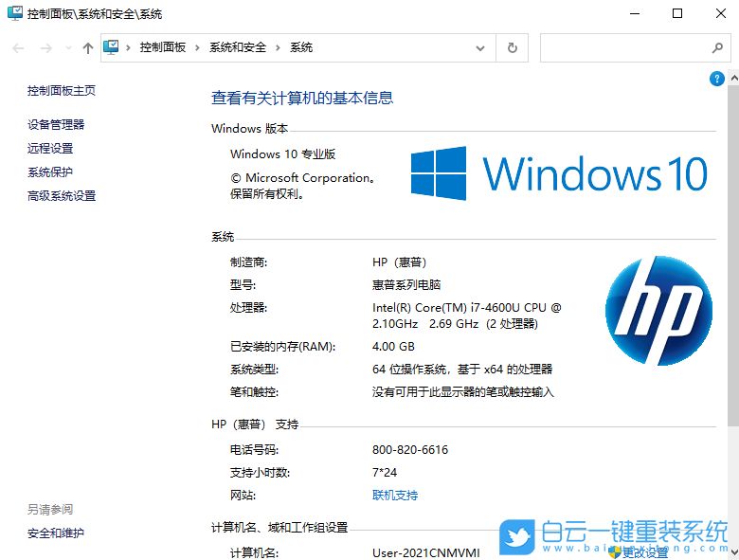Click the Windows 10 logo
Viewport: 739px width, 560px height.
(559, 173)
